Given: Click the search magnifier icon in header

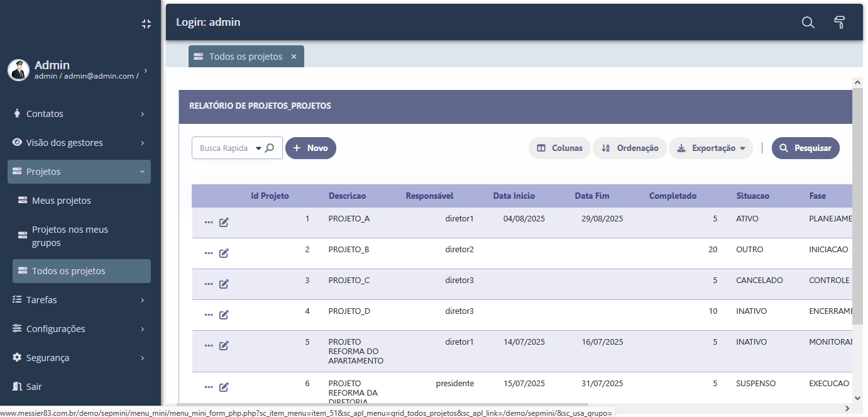Looking at the screenshot, I should coord(808,23).
